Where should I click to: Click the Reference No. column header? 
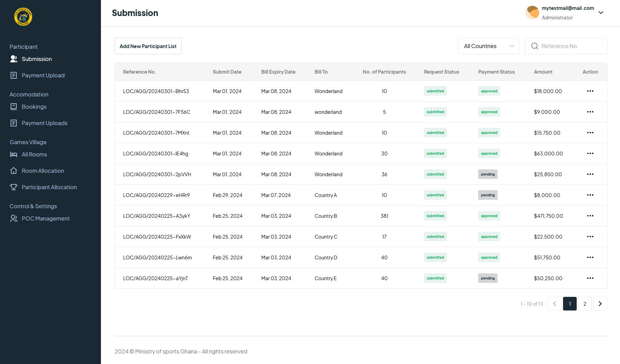pos(139,72)
